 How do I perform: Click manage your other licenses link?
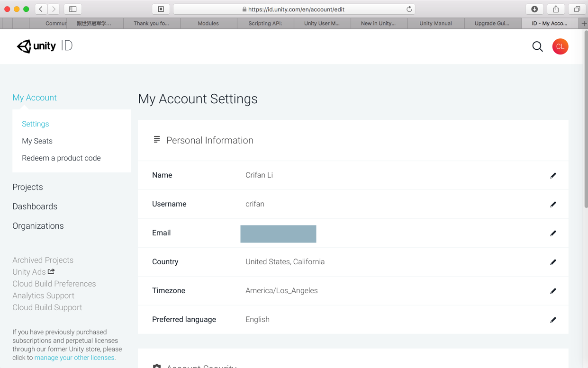pos(74,358)
